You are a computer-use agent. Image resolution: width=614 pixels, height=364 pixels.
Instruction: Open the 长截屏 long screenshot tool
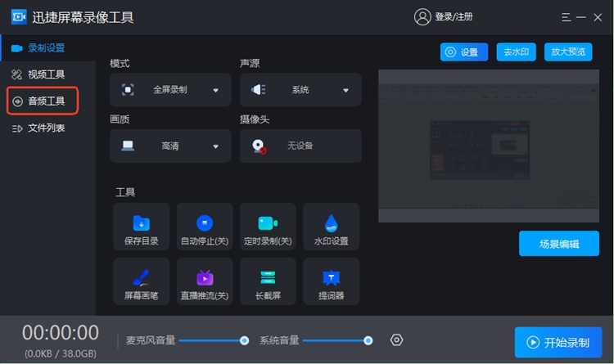coord(268,281)
